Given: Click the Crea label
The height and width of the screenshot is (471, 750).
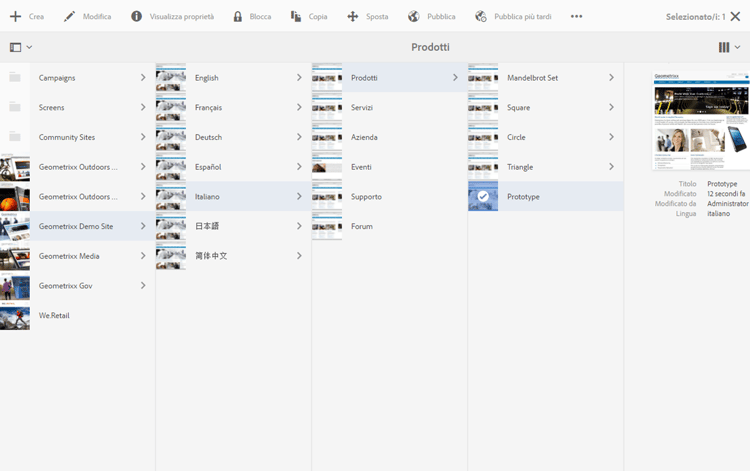Looking at the screenshot, I should tap(36, 16).
